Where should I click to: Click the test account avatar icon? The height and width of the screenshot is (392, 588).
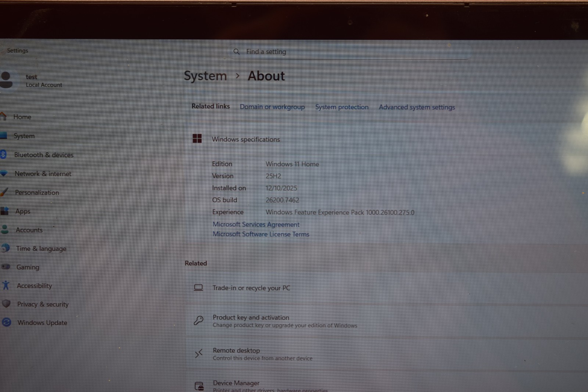(x=6, y=80)
